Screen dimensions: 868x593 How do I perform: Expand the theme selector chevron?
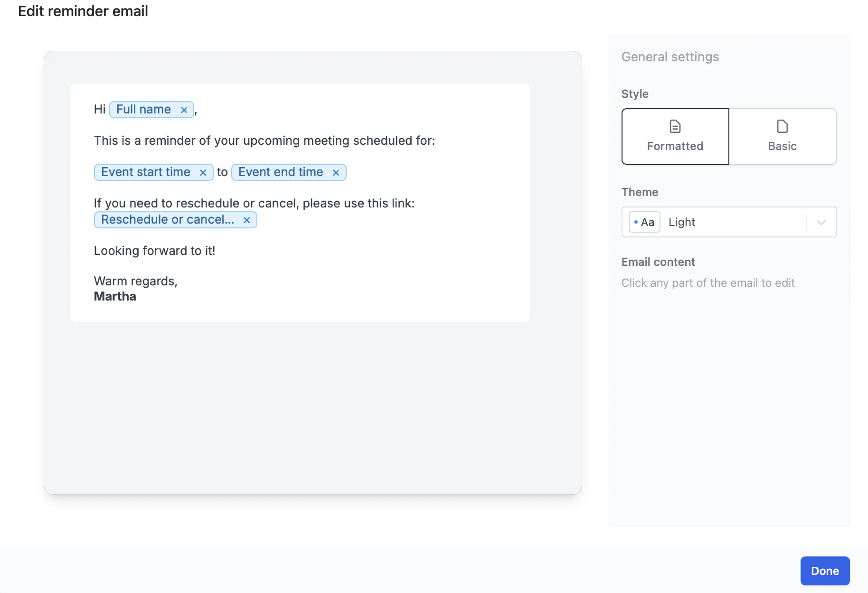click(821, 222)
